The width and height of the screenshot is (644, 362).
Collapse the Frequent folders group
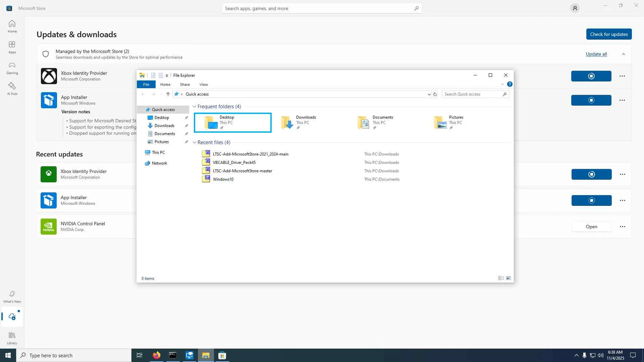[x=194, y=107]
